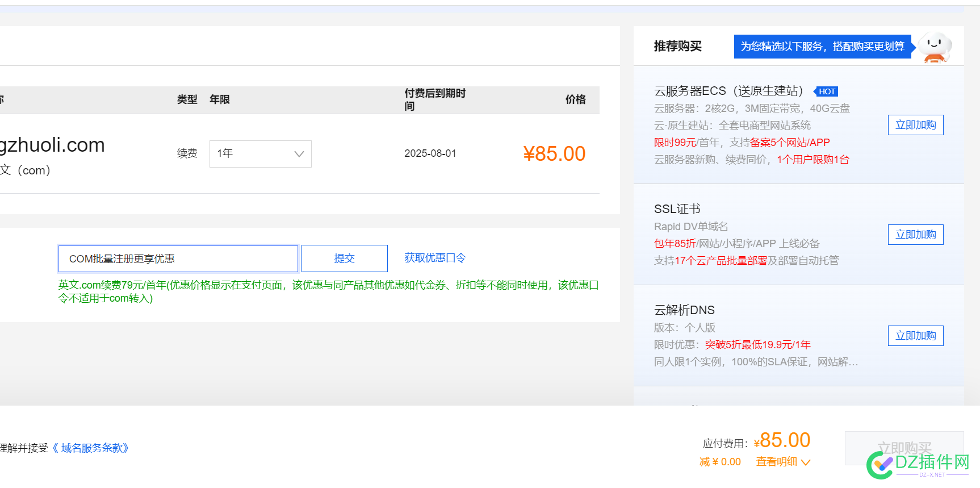This screenshot has width=980, height=488.
Task: Submit the coupon code with 提交
Action: pos(345,258)
